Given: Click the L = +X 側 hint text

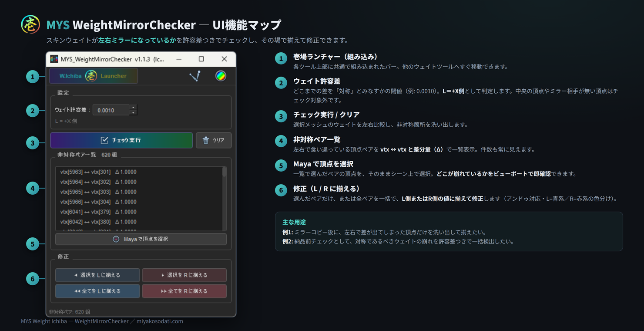Looking at the screenshot, I should [x=66, y=121].
